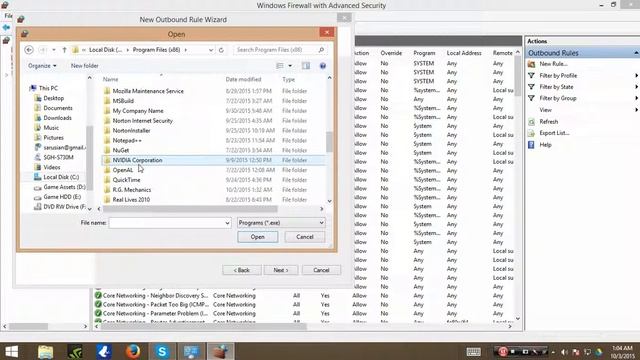The image size is (640, 360).
Task: Click Cancel in the New Outbound Rule Wizard
Action: coord(321,270)
